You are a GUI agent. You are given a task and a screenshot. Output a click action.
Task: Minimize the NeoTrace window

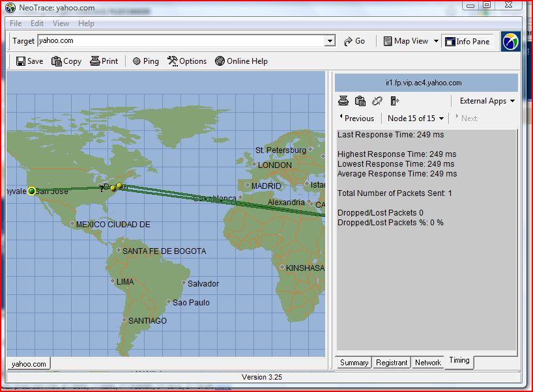coord(470,5)
